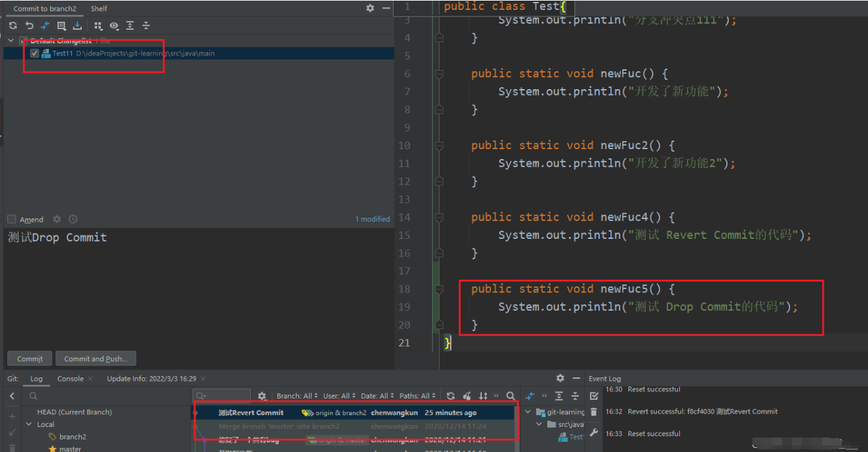
Task: Click the IntelliSort arrows icon in log
Action: tap(483, 396)
